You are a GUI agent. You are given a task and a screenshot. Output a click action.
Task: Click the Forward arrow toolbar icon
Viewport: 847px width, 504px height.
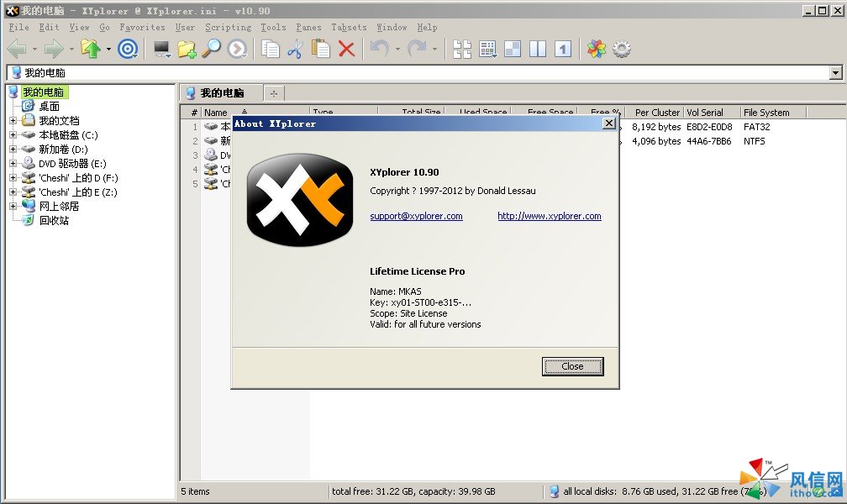pyautogui.click(x=54, y=50)
